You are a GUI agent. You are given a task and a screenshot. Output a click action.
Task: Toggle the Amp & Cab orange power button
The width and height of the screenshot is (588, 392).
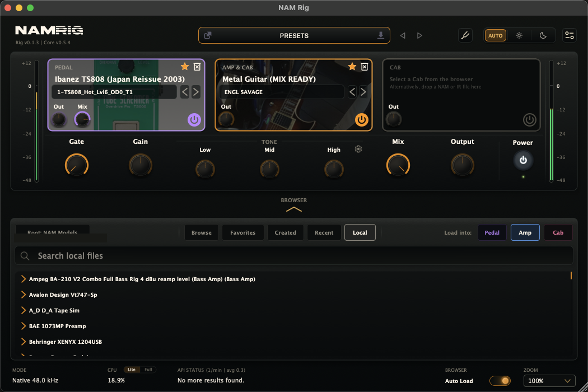[x=362, y=120]
